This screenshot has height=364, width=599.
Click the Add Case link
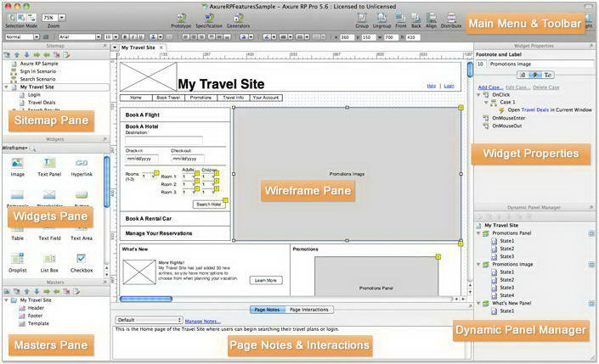click(490, 87)
